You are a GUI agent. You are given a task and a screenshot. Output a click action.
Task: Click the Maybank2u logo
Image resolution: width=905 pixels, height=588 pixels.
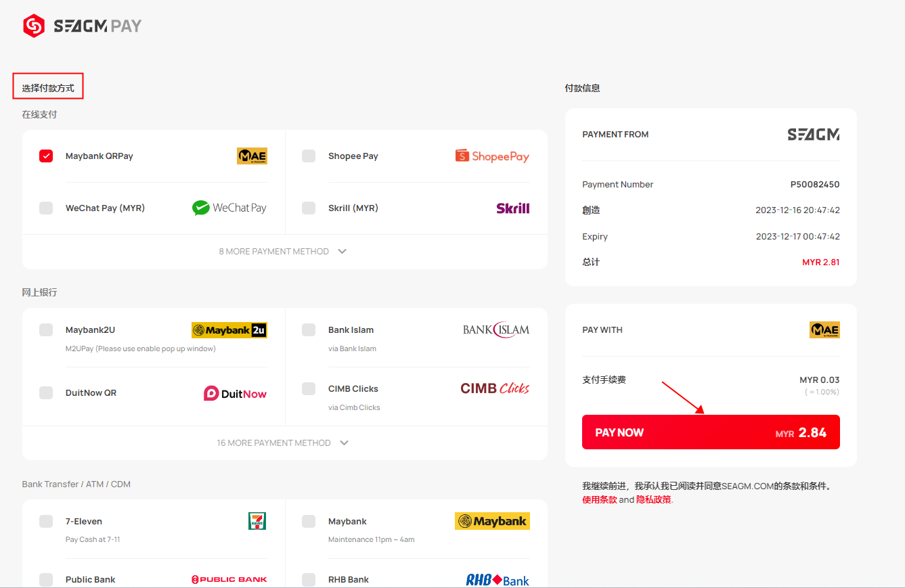click(x=229, y=330)
